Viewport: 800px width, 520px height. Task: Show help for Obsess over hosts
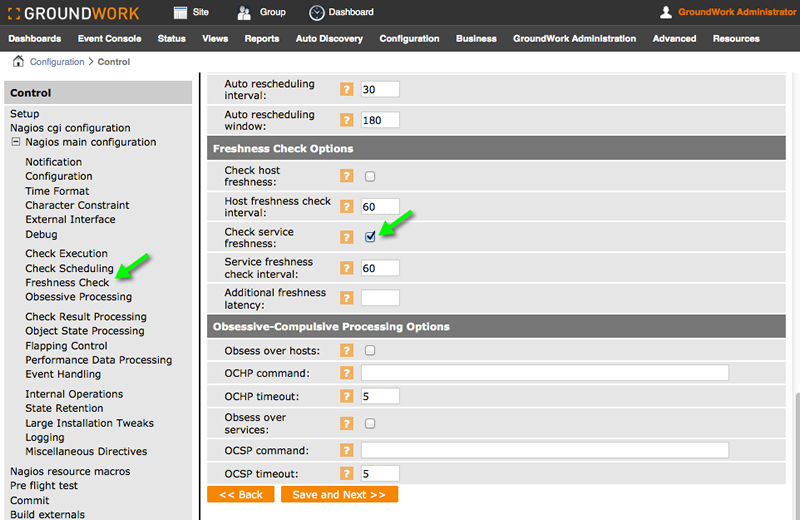point(346,351)
